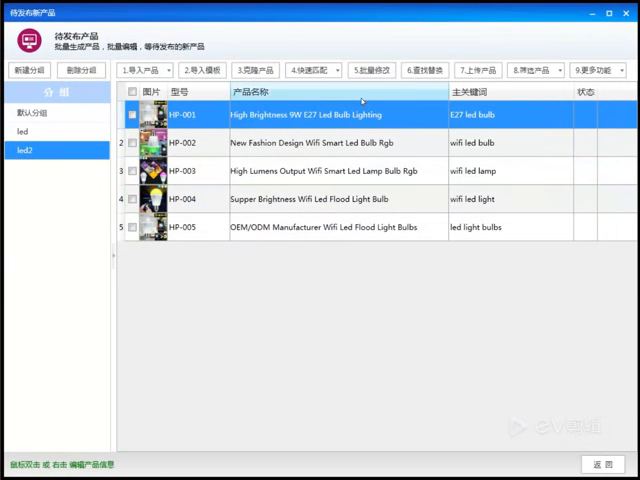
Task: Open the HP-005 product thumbnail
Action: [x=153, y=227]
